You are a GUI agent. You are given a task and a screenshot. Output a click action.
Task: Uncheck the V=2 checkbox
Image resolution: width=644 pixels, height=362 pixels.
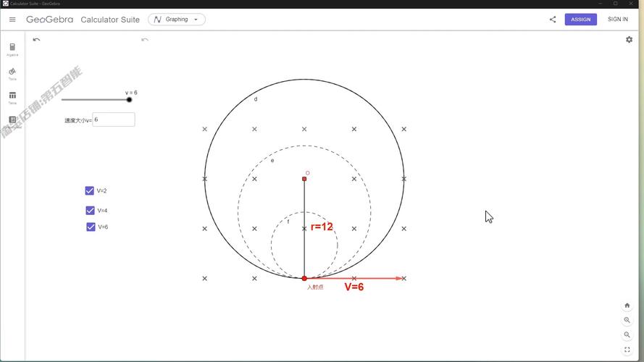(90, 191)
